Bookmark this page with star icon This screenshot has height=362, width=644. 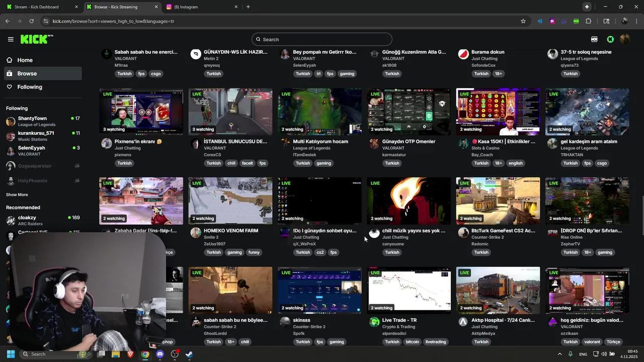click(523, 21)
